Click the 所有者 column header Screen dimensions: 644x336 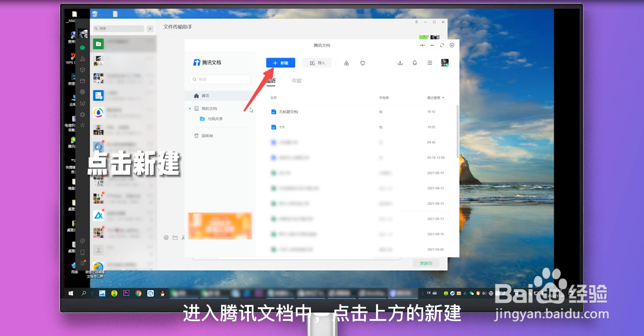pyautogui.click(x=384, y=98)
